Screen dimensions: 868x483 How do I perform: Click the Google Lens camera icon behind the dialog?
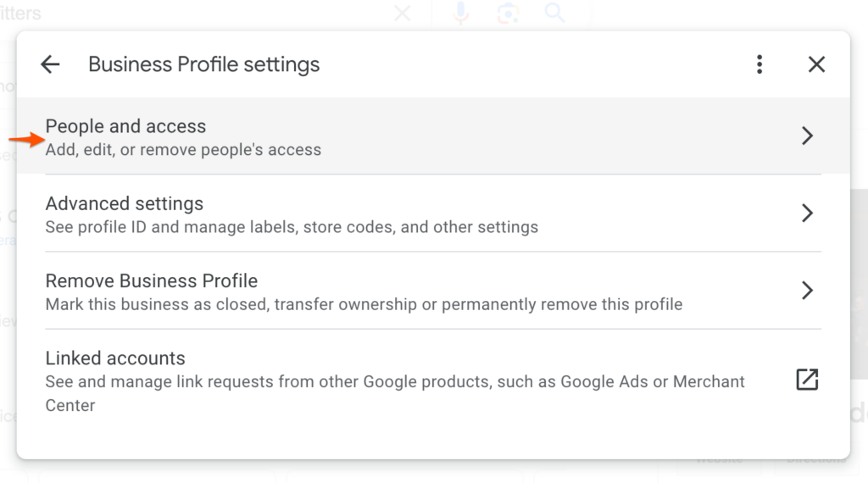tap(508, 12)
